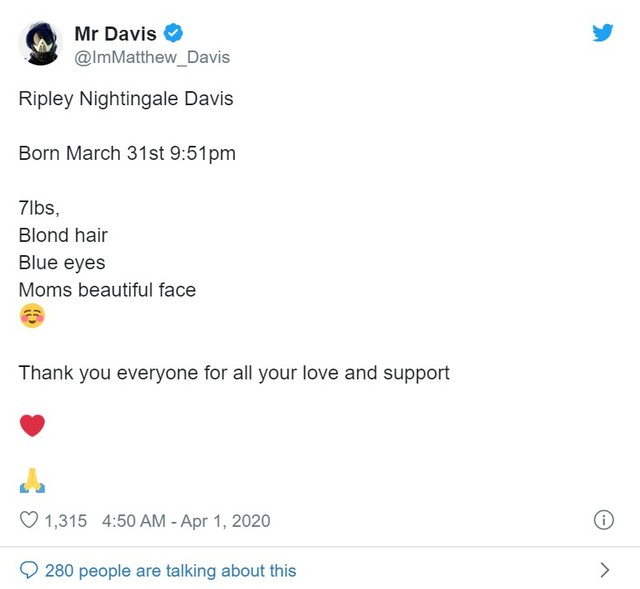Open "280 people are talking about this"
Image resolution: width=640 pixels, height=589 pixels.
pos(170,570)
